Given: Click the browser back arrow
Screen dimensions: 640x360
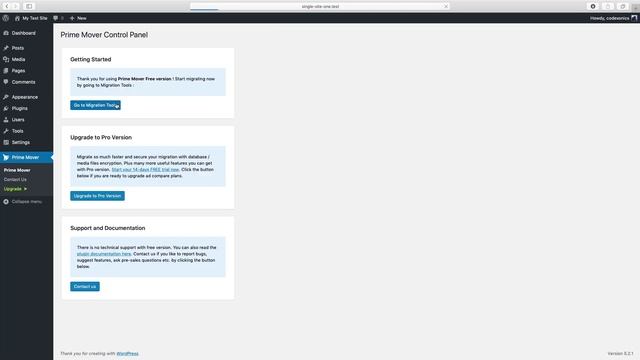Looking at the screenshot, I should click(x=7, y=6).
